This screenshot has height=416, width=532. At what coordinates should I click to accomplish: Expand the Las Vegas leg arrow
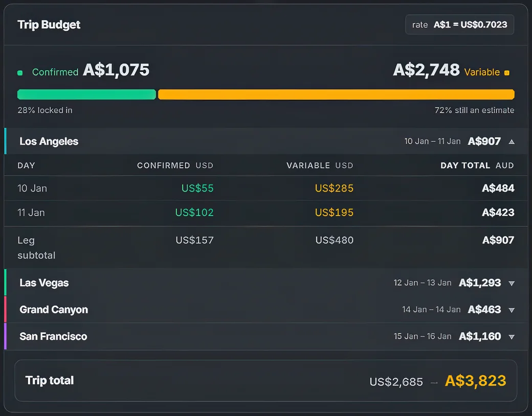pos(512,283)
